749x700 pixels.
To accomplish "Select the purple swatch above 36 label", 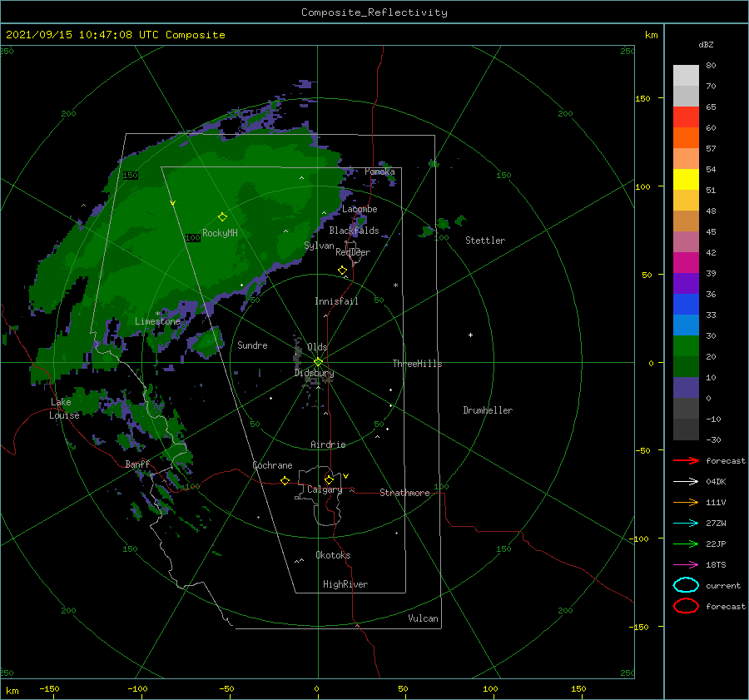I will (x=686, y=284).
